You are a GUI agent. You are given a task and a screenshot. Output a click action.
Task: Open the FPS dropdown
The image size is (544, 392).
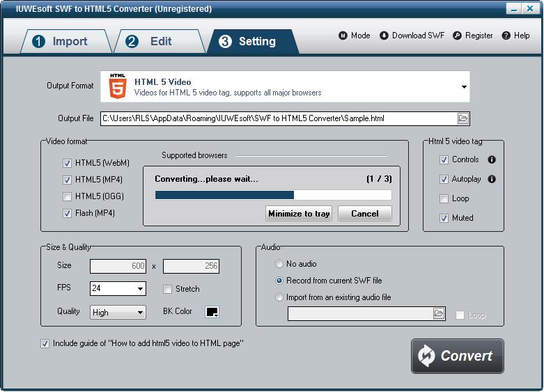[x=140, y=289]
